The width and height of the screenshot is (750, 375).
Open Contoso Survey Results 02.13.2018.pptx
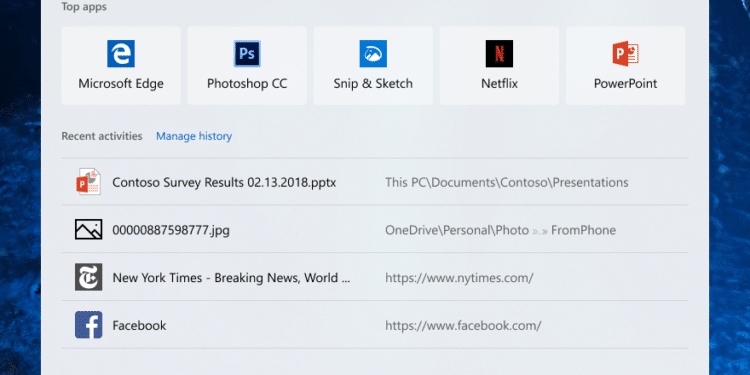pyautogui.click(x=224, y=183)
